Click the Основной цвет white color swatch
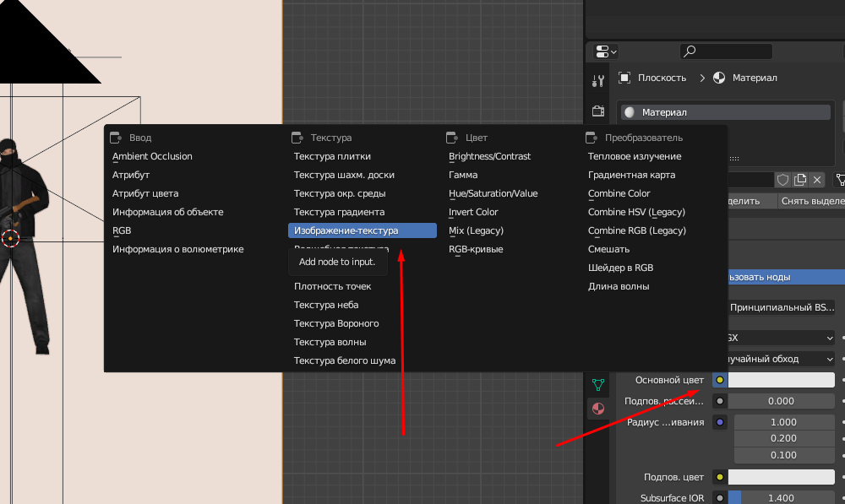This screenshot has height=504, width=845. [781, 381]
